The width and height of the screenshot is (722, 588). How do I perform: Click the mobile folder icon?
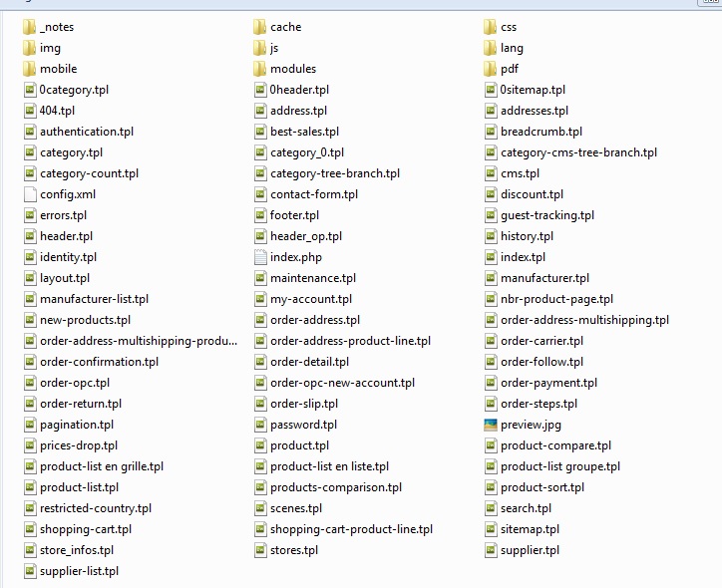tap(30, 69)
